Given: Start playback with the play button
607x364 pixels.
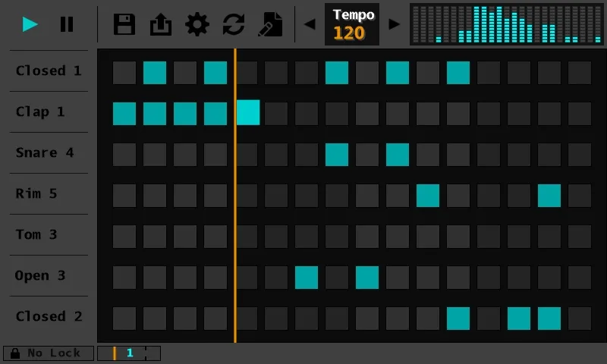Looking at the screenshot, I should [30, 24].
